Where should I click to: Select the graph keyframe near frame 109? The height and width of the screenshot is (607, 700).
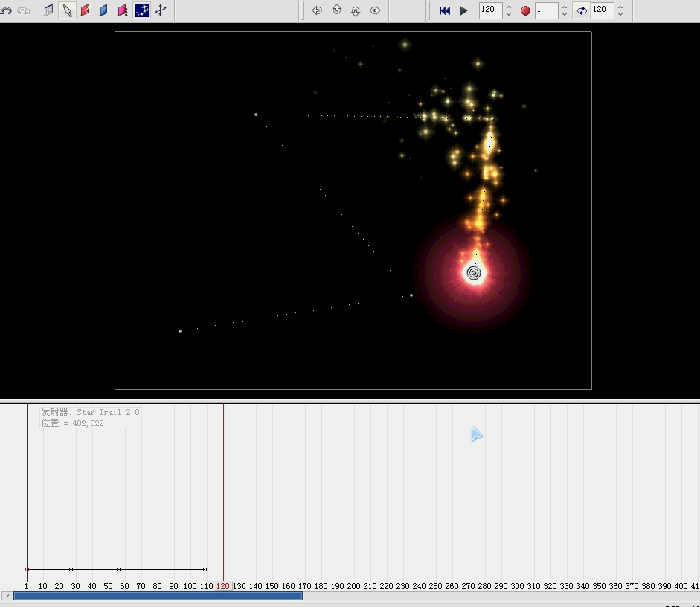tap(205, 569)
